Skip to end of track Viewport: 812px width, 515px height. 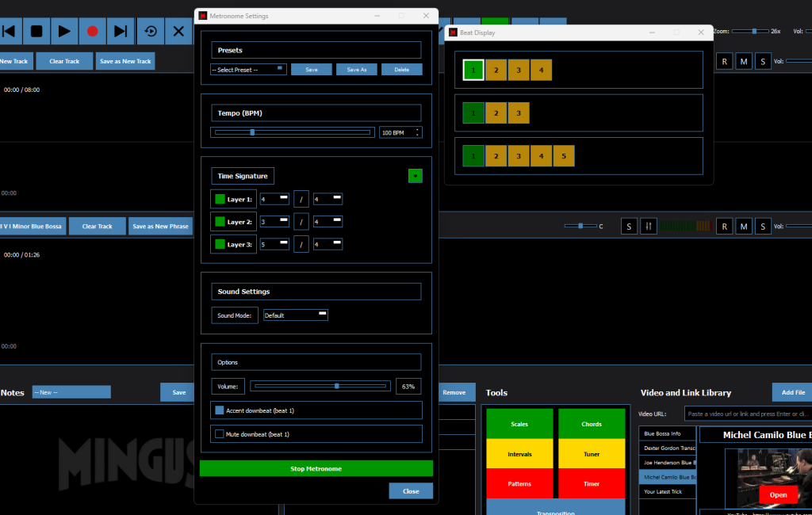[x=121, y=31]
